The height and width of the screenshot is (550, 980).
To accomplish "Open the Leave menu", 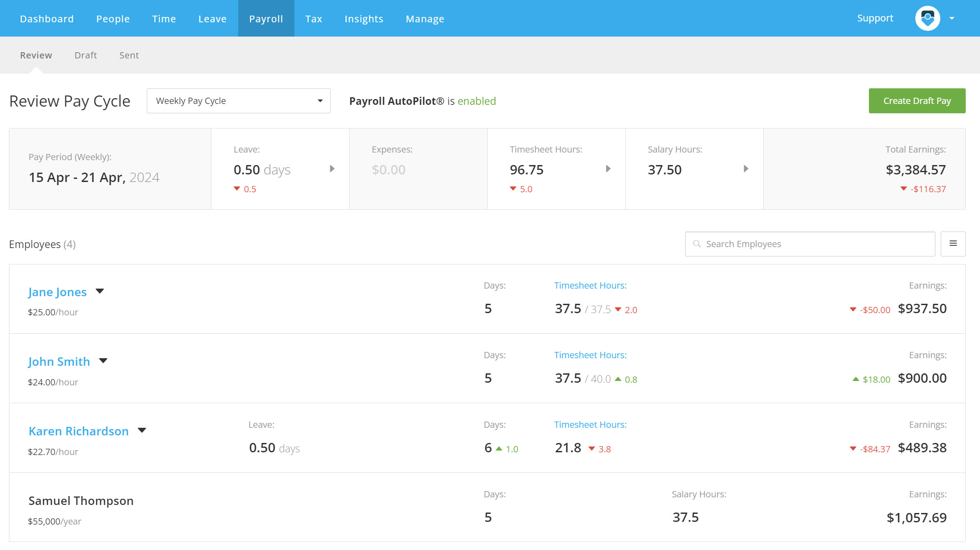I will tap(212, 19).
